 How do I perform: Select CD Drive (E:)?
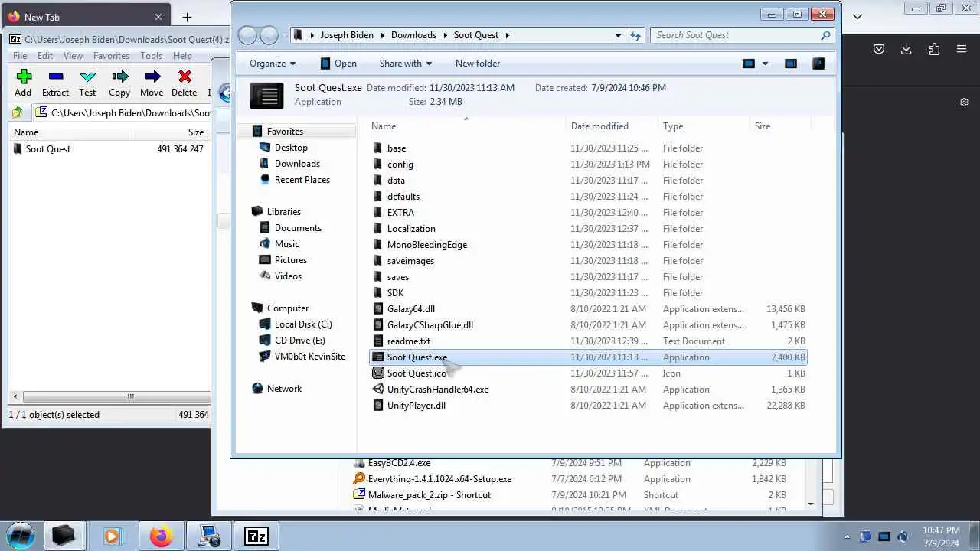300,341
